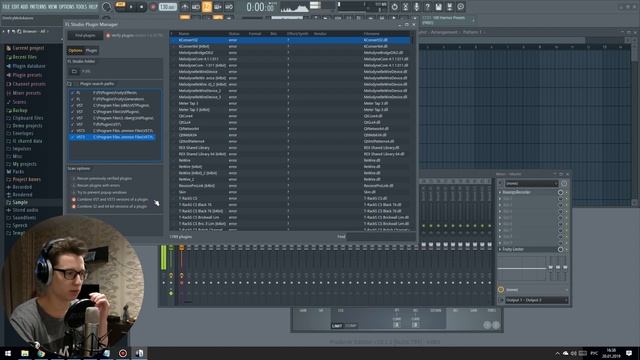The height and width of the screenshot is (360, 640).
Task: Expand Plugin presets in the browser
Action: click(27, 75)
